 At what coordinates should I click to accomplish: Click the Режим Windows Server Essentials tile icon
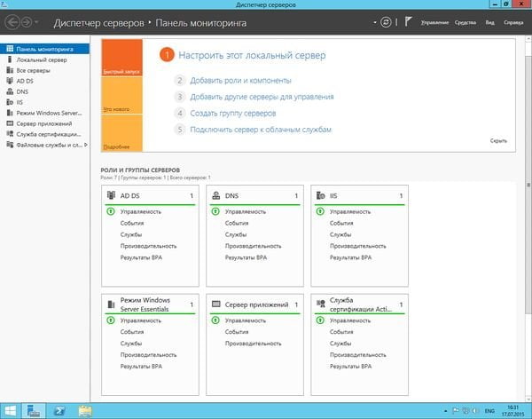pos(111,304)
